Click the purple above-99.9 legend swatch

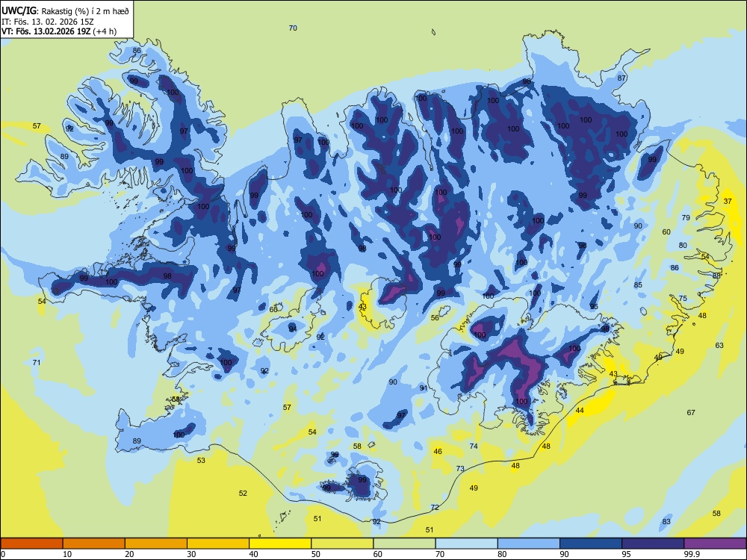715,544
